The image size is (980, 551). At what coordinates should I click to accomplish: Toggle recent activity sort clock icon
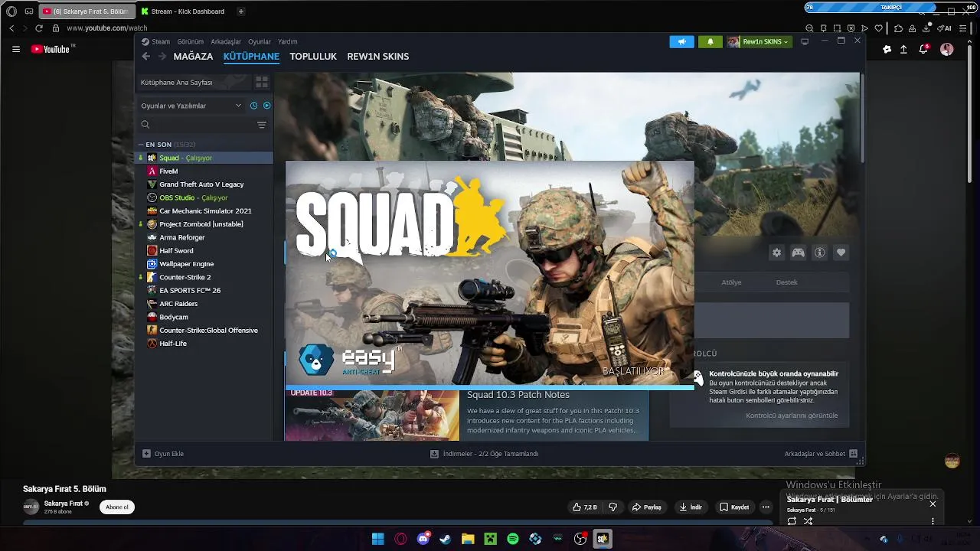tap(253, 106)
